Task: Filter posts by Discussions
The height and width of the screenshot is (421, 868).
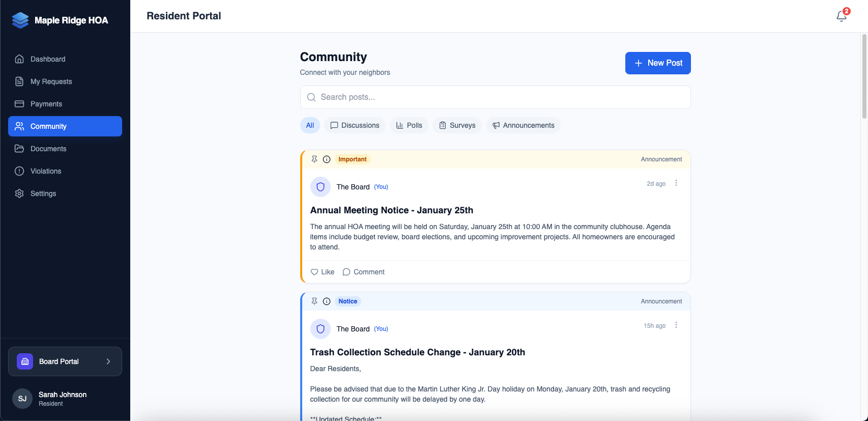Action: pos(355,125)
